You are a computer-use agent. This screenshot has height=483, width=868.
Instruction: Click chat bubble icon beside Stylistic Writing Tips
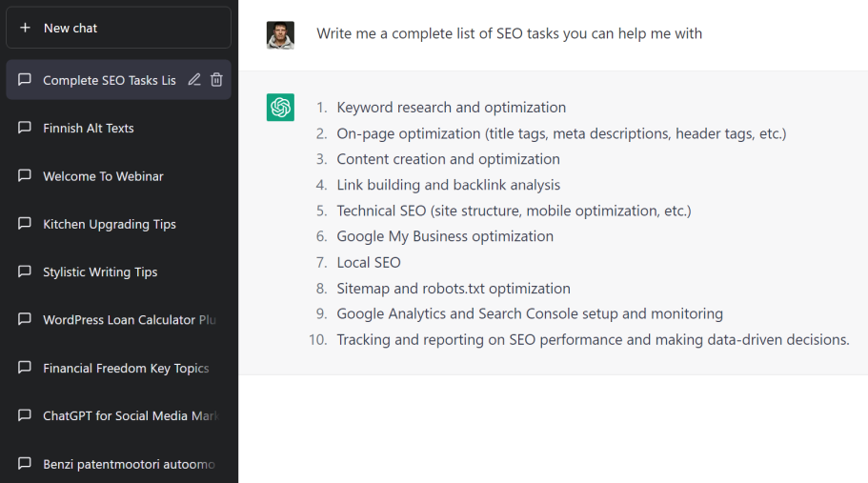pos(25,272)
